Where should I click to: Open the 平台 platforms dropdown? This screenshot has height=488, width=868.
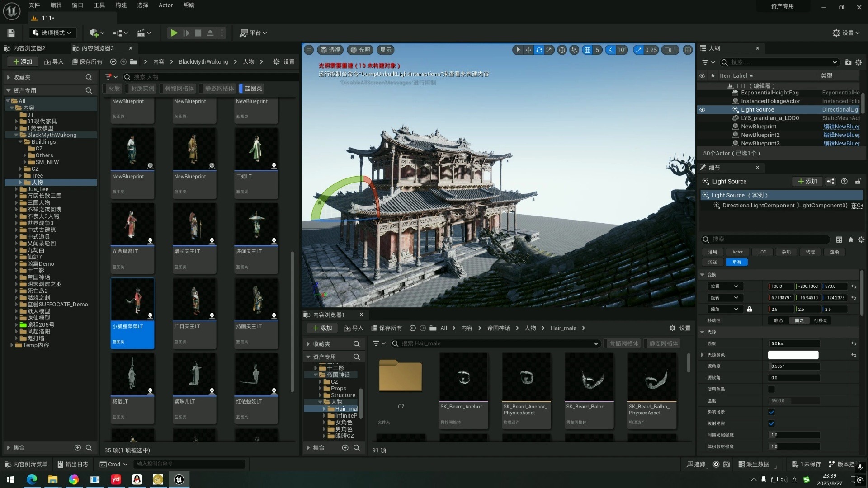(x=253, y=33)
